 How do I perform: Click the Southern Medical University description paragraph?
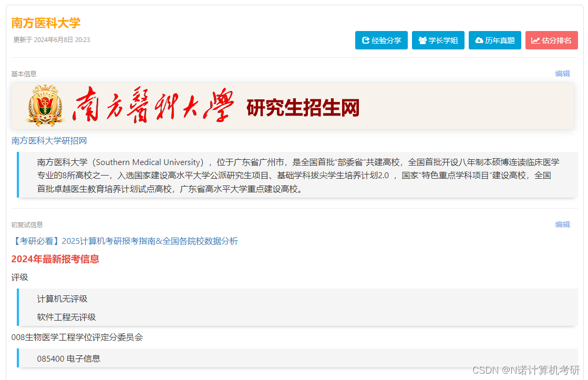click(x=298, y=175)
